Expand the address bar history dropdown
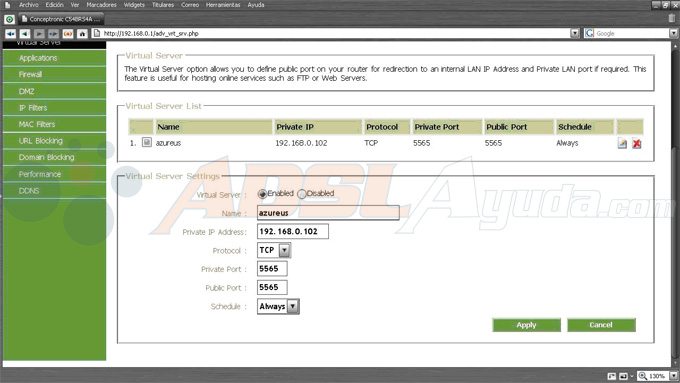The image size is (680, 383). tap(575, 33)
